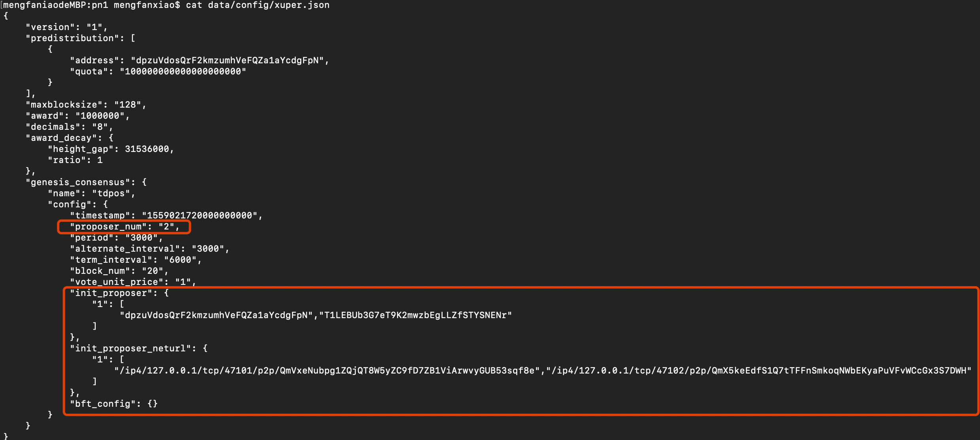Click the "maxblocksize" key
Image resolution: width=980 pixels, height=440 pixels.
pyautogui.click(x=64, y=105)
